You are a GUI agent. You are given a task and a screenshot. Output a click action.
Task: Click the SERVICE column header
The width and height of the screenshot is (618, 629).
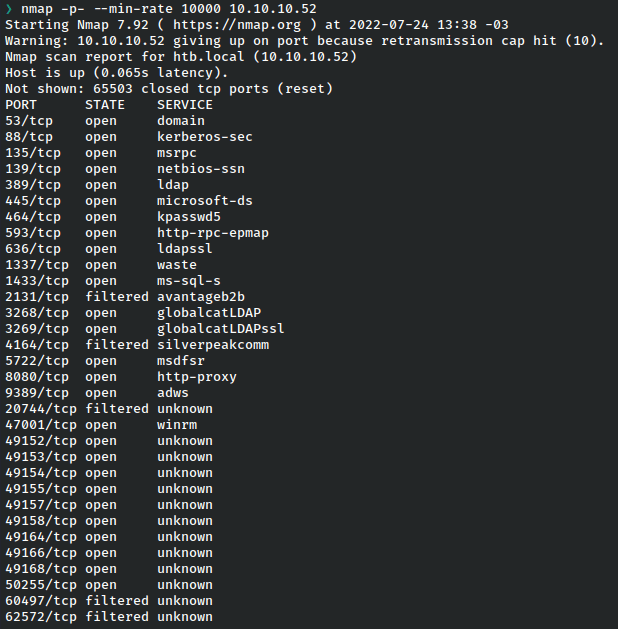[185, 105]
